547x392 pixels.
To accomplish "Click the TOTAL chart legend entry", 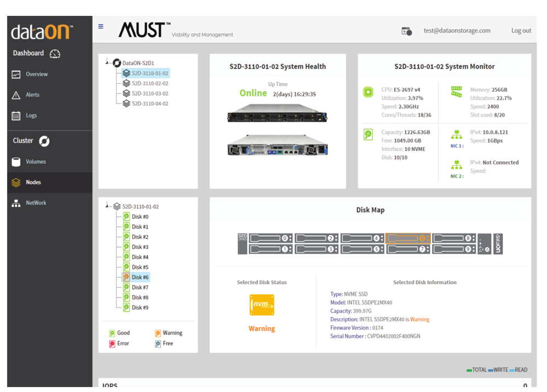I will pos(476,370).
